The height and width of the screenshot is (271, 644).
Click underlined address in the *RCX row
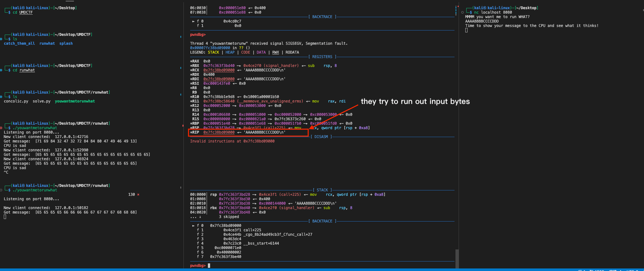click(219, 70)
